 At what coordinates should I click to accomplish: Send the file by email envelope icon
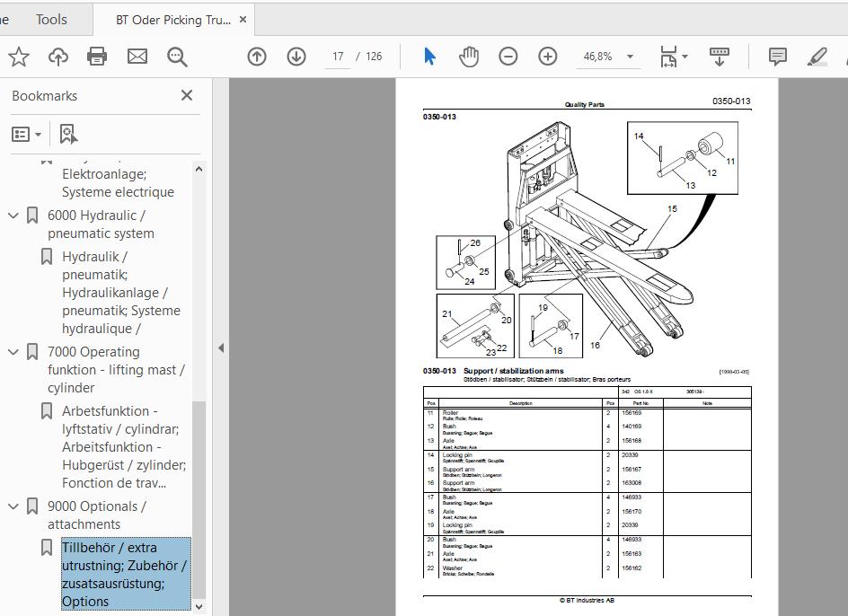click(x=137, y=57)
